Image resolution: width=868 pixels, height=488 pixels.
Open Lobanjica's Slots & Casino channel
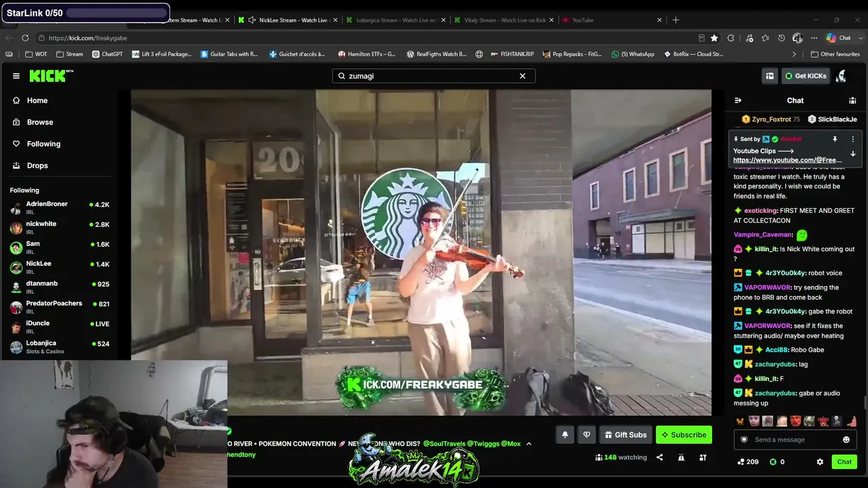pos(60,347)
